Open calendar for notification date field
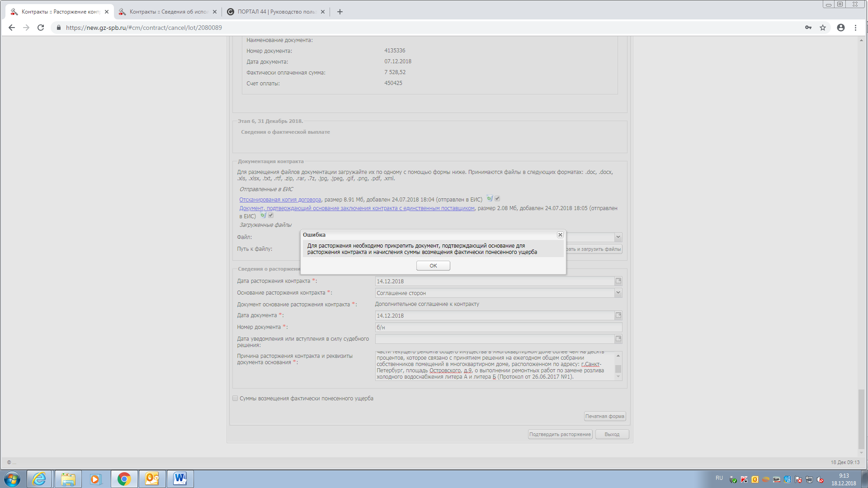The image size is (868, 488). pyautogui.click(x=618, y=339)
